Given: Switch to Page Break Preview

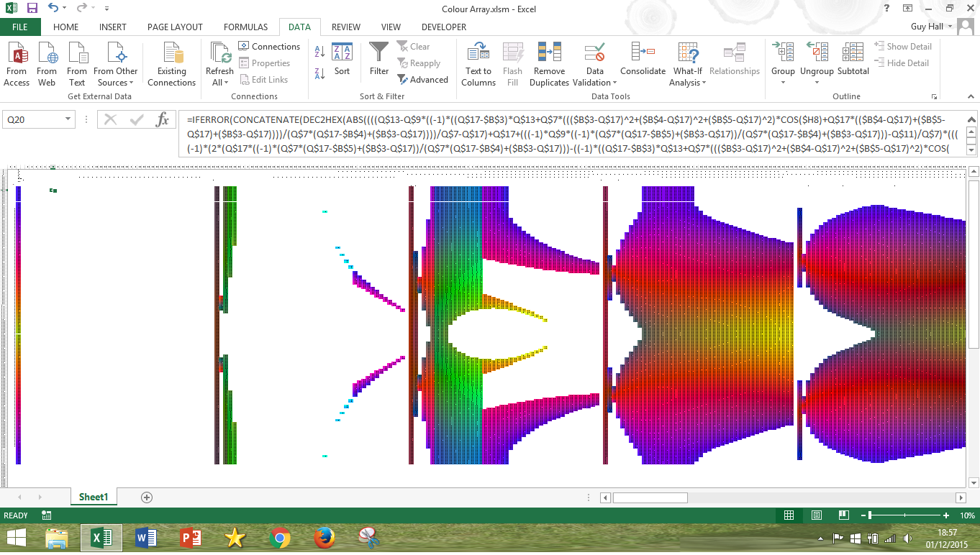Looking at the screenshot, I should [843, 515].
